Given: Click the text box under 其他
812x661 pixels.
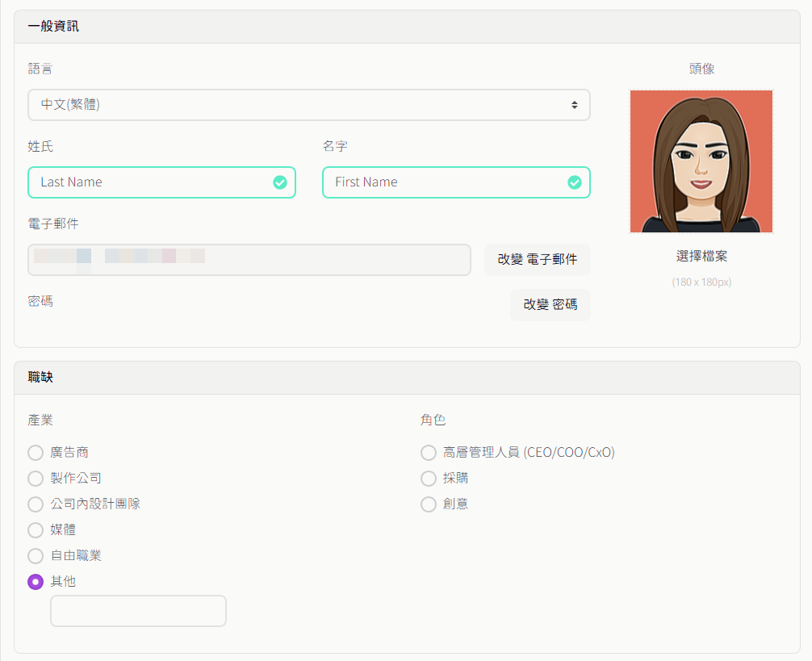Looking at the screenshot, I should (x=138, y=611).
